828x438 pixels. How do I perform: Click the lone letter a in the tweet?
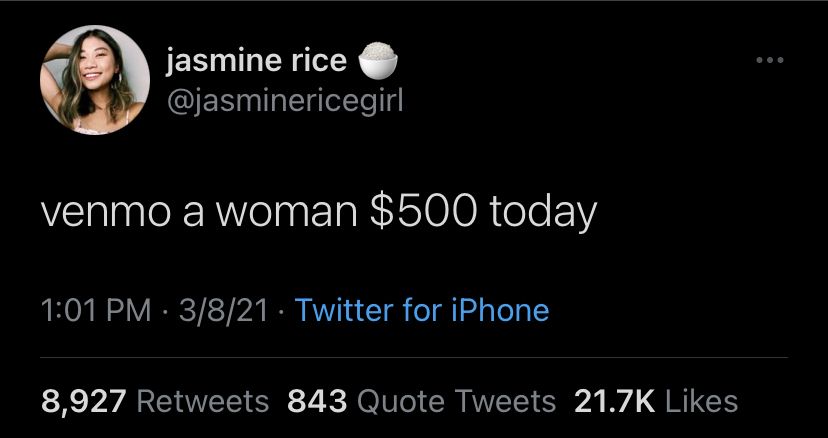193,215
